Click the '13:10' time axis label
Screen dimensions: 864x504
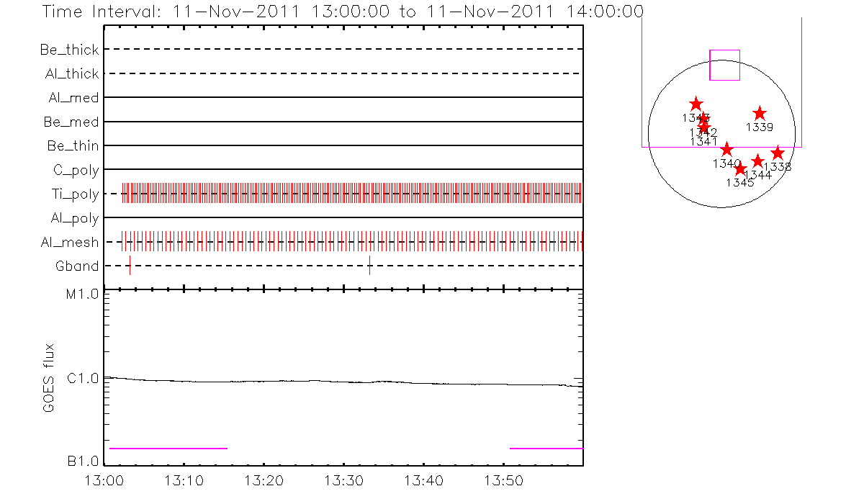point(185,480)
